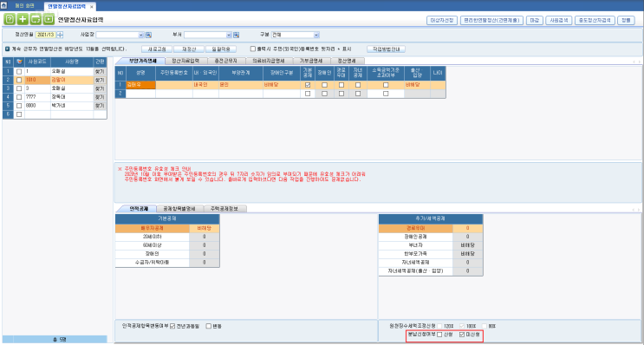Click the green print icon
Image resolution: width=644 pixels, height=345 pixels.
(36, 19)
